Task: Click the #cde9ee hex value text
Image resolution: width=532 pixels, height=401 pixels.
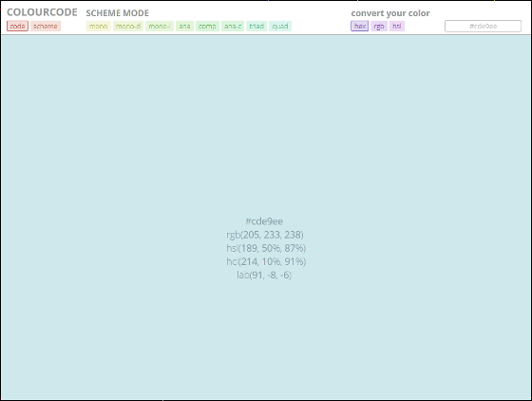Action: click(264, 221)
